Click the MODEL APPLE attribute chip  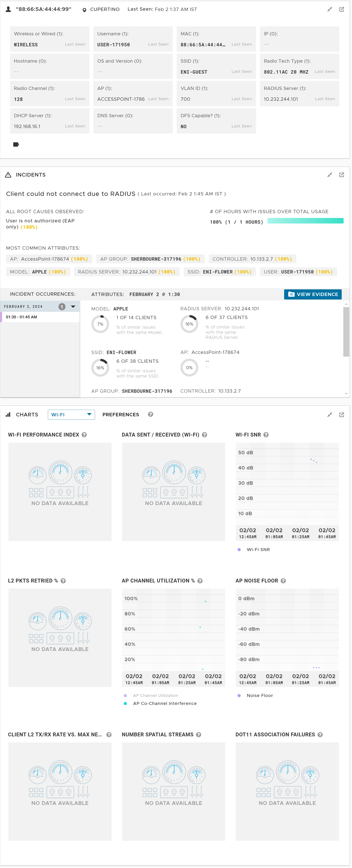click(x=38, y=272)
